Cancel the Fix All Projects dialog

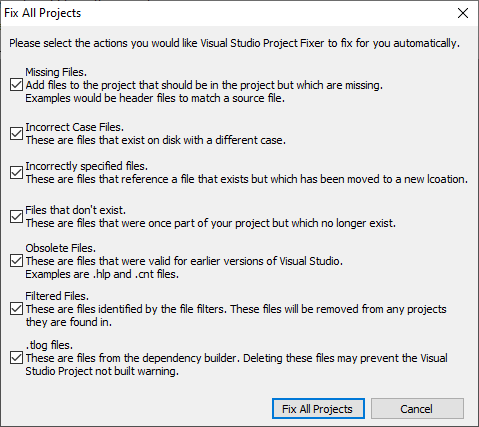pos(417,408)
